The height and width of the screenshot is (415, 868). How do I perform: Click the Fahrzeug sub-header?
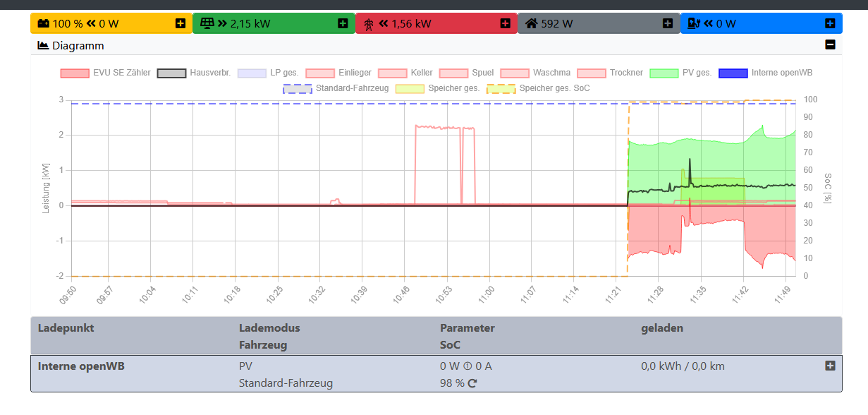pyautogui.click(x=263, y=345)
